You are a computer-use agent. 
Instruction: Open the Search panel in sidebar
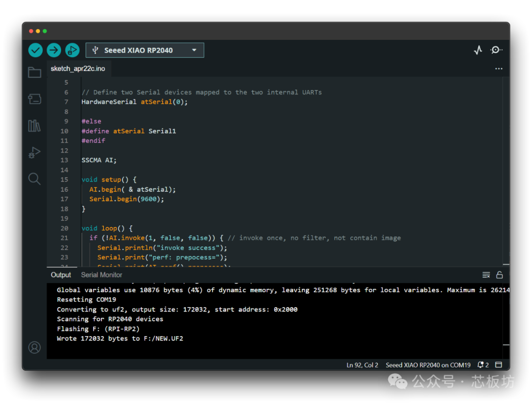(x=34, y=179)
